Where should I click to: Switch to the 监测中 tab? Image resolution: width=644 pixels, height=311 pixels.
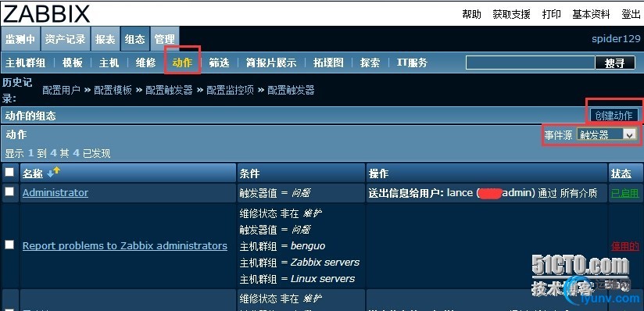(x=20, y=39)
